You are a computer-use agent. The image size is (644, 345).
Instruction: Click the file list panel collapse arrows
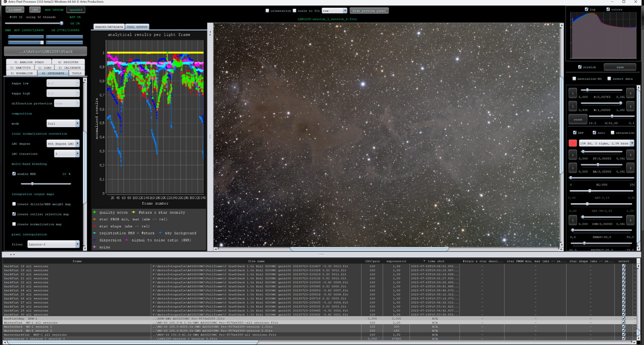click(12, 254)
